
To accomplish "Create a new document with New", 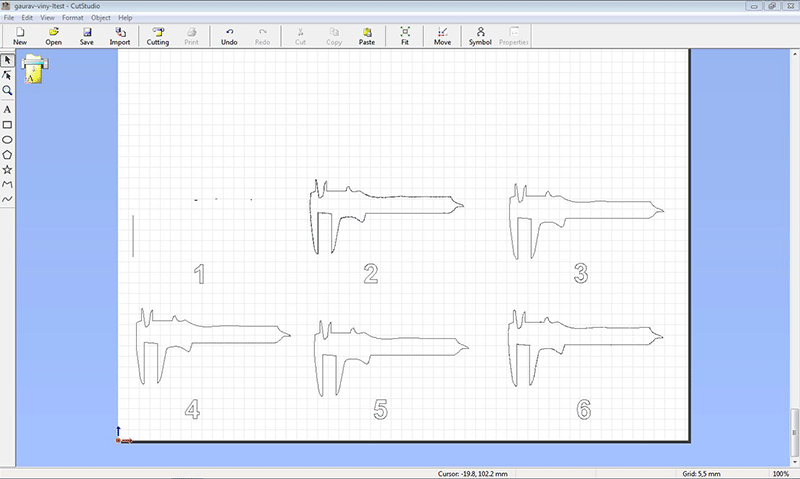I will click(20, 36).
